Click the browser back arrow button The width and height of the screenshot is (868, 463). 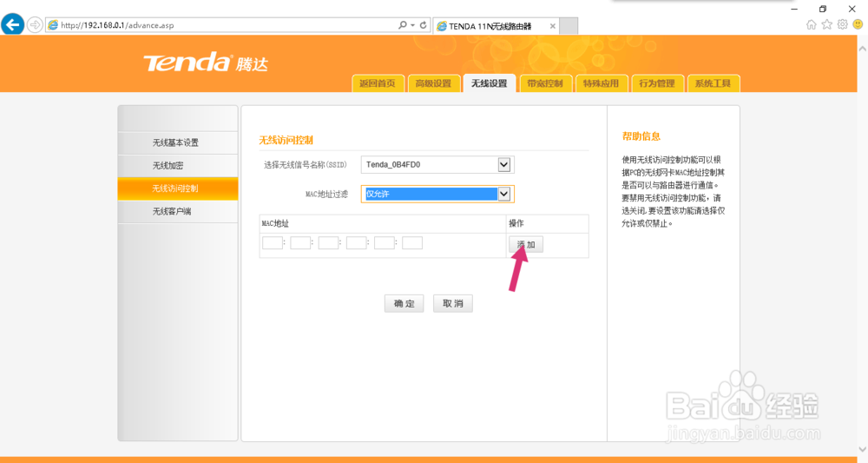pyautogui.click(x=13, y=25)
